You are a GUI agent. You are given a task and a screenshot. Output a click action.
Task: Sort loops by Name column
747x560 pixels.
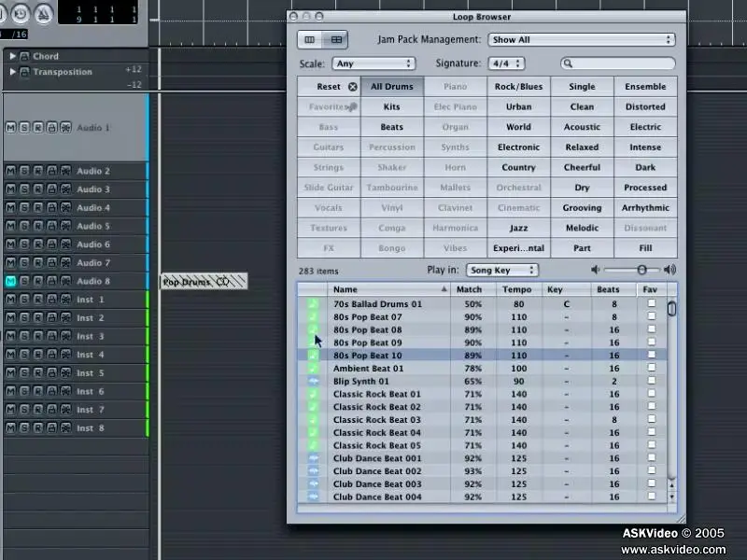click(x=388, y=289)
